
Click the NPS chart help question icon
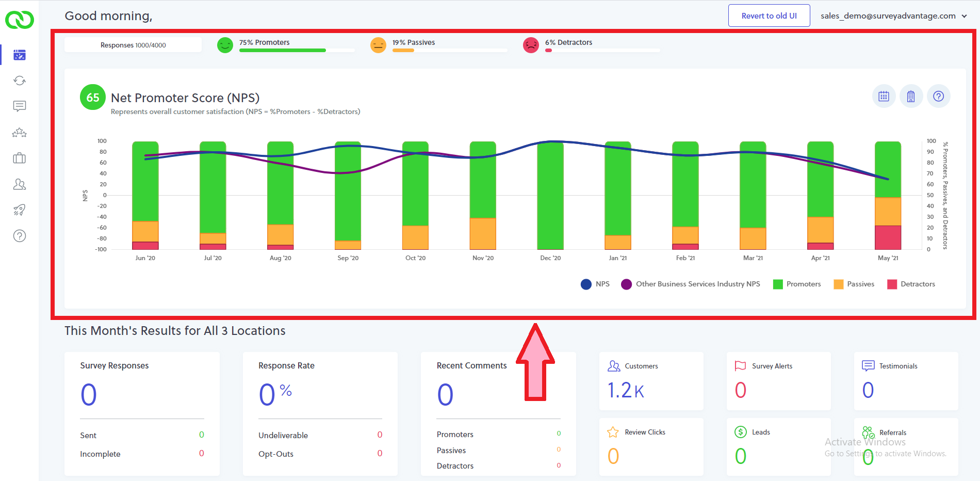(x=939, y=97)
